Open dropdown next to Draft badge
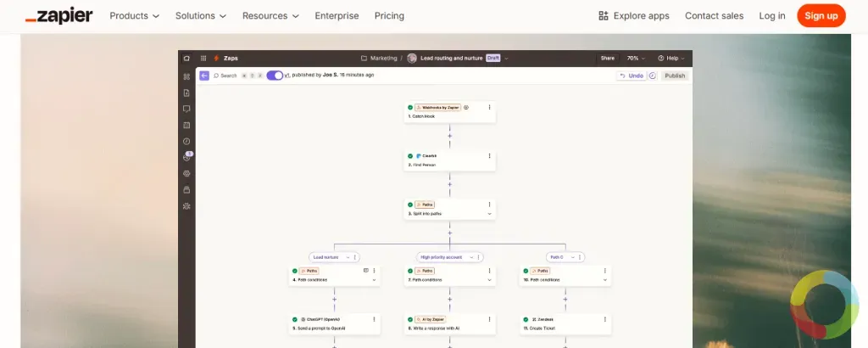 [506, 59]
